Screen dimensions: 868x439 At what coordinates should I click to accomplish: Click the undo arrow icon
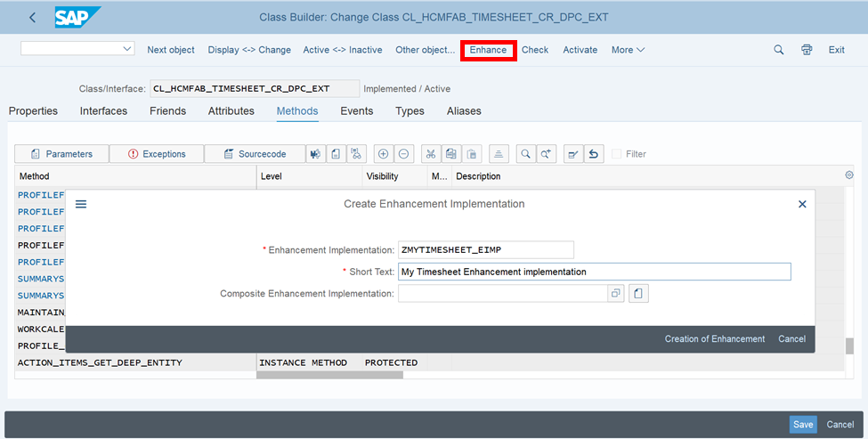click(594, 154)
